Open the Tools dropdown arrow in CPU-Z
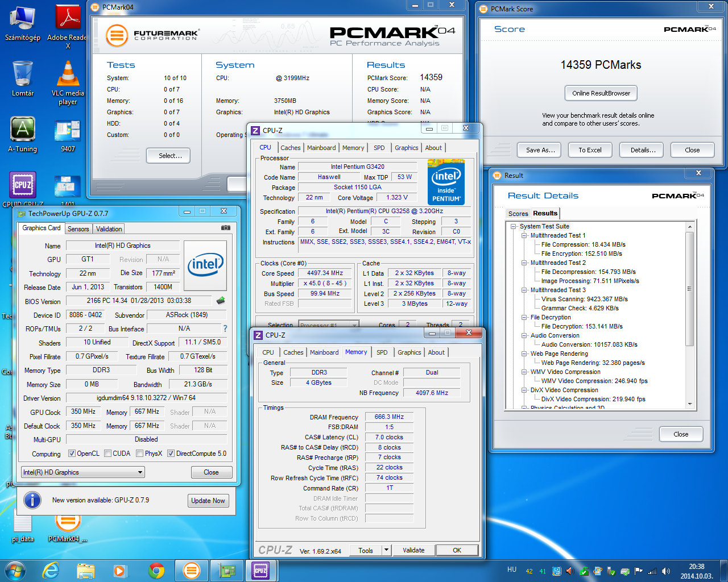The height and width of the screenshot is (582, 728). [x=386, y=550]
